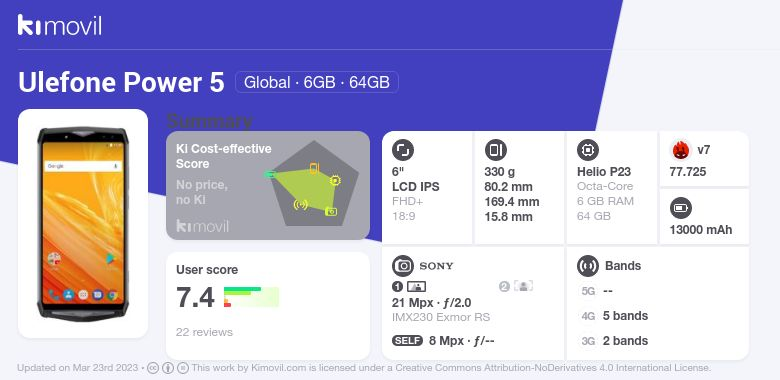Click the Kimovil logo at top
The width and height of the screenshot is (780, 380).
click(x=60, y=25)
